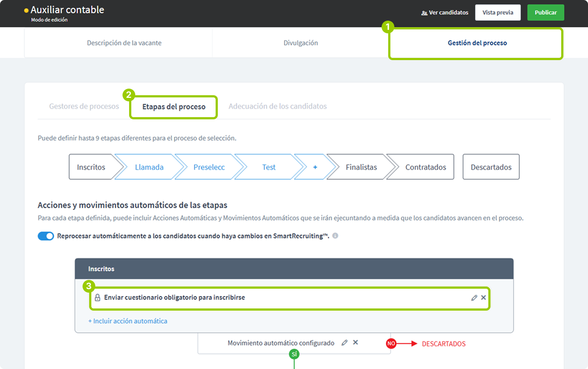
Task: Click the green SÍ branch badge
Action: point(294,354)
